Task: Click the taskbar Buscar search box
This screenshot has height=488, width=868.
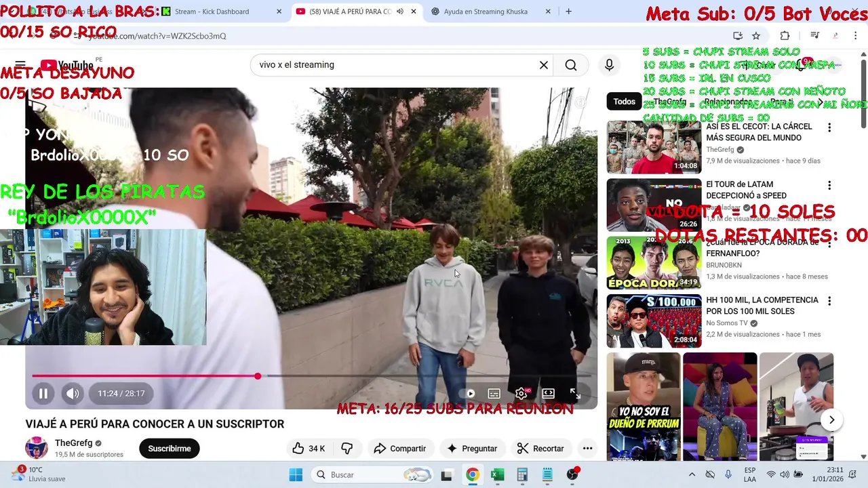Action: (x=372, y=475)
